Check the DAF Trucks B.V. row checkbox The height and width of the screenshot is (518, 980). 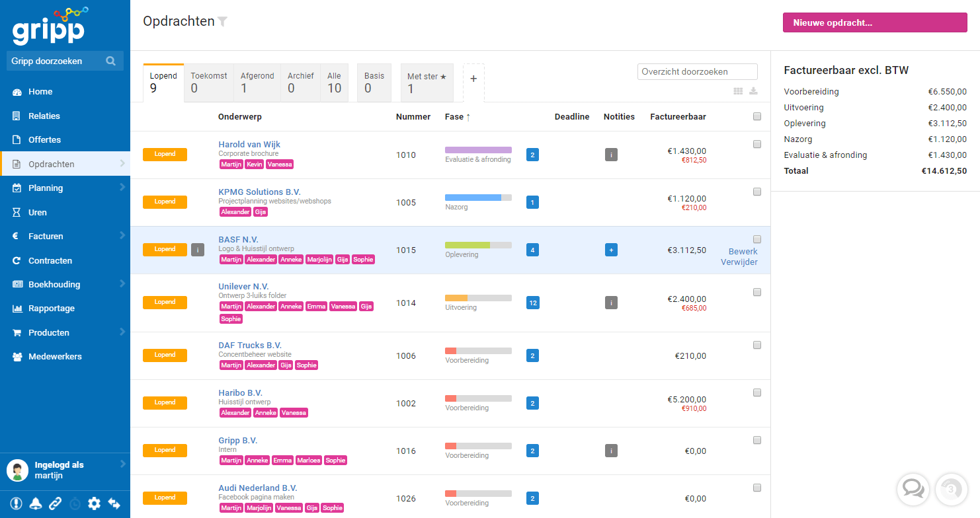[757, 345]
